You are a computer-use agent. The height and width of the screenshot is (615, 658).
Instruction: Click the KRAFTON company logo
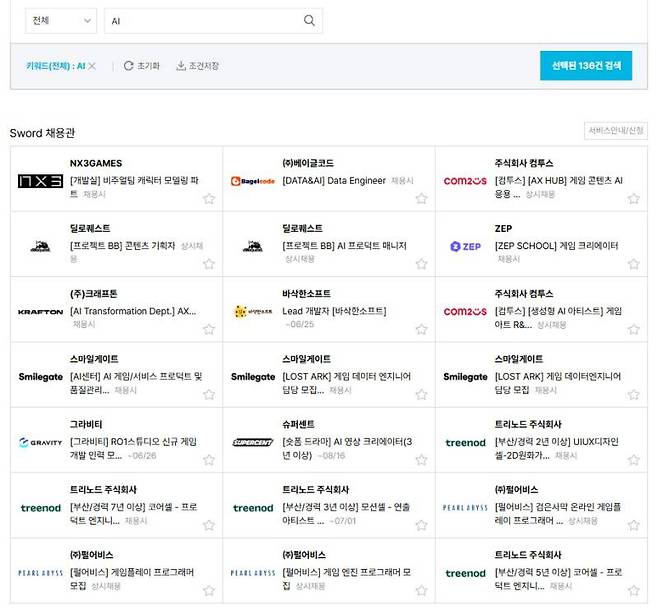click(40, 312)
